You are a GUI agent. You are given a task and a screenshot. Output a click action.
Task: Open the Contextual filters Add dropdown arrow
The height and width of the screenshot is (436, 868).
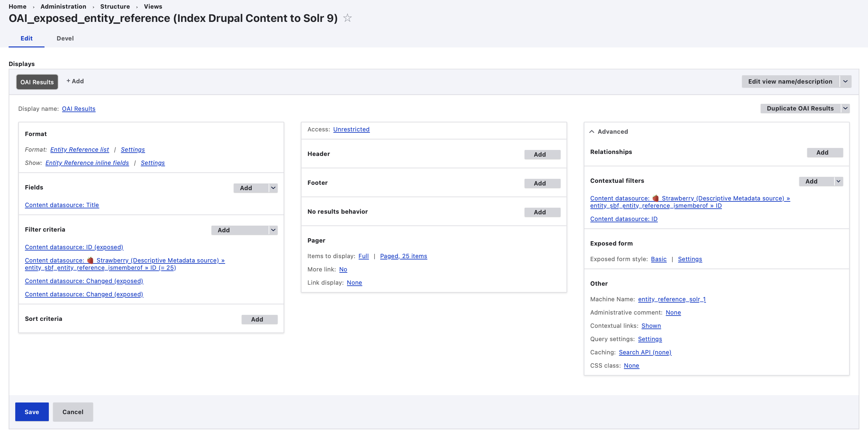click(838, 181)
